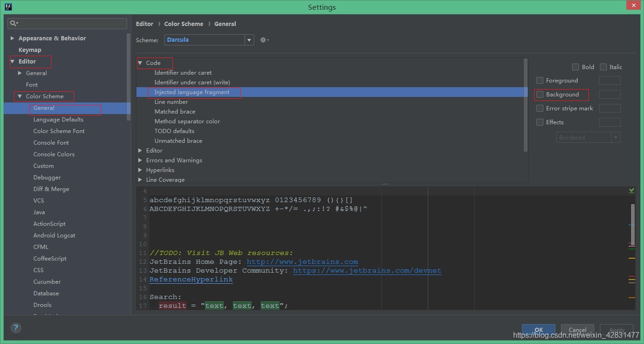Click the ReferenceHyperlink in preview
The height and width of the screenshot is (344, 644).
point(191,279)
